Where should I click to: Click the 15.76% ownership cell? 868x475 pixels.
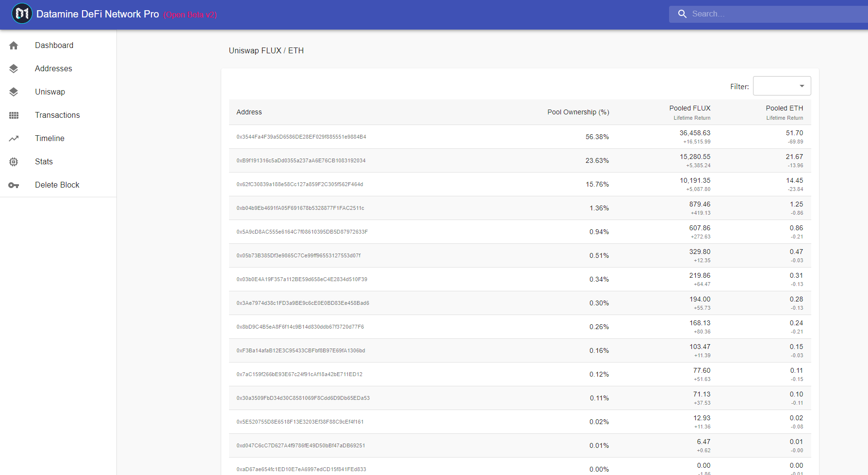(597, 184)
